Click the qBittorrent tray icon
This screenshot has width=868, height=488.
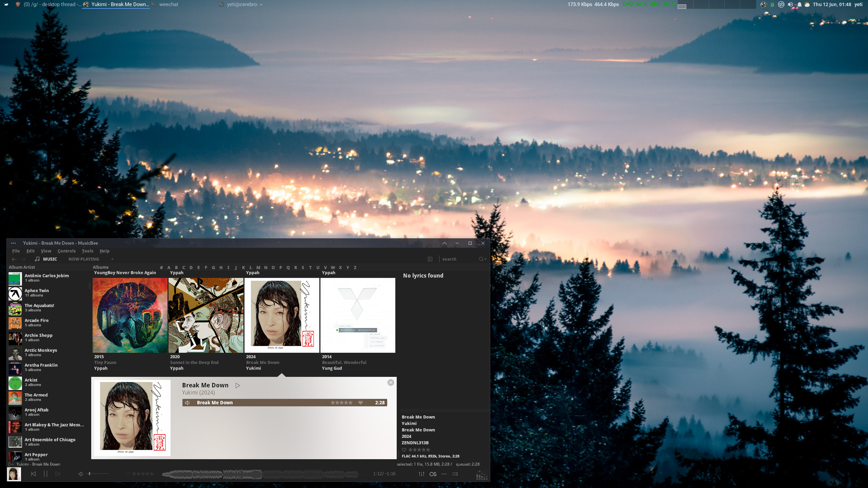(781, 4)
